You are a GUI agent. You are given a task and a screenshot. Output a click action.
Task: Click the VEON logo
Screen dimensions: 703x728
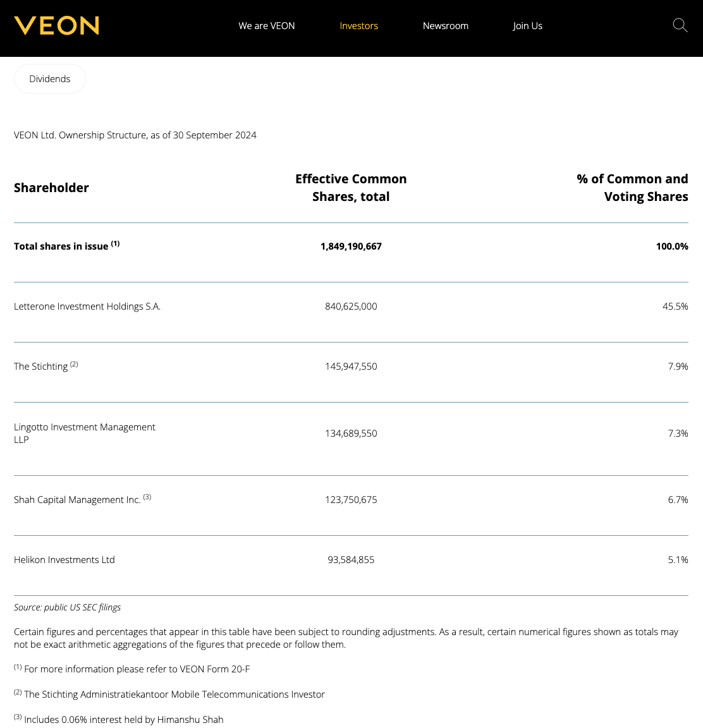(57, 25)
